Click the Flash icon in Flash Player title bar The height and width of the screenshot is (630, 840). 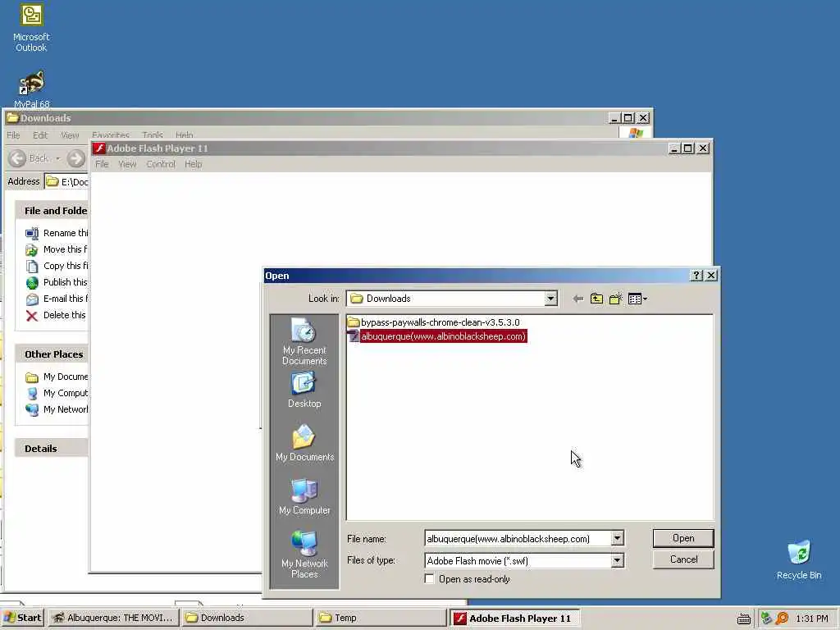[x=98, y=148]
